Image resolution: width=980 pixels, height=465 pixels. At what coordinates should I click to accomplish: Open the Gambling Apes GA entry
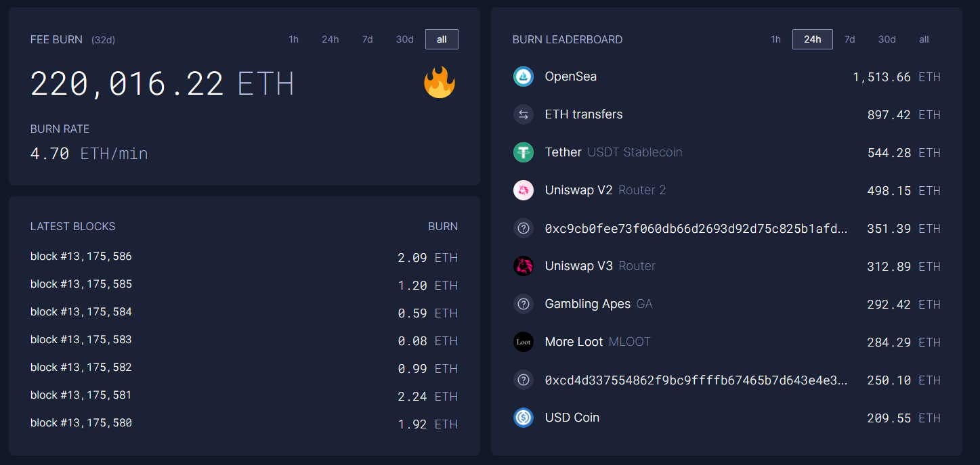pos(727,305)
